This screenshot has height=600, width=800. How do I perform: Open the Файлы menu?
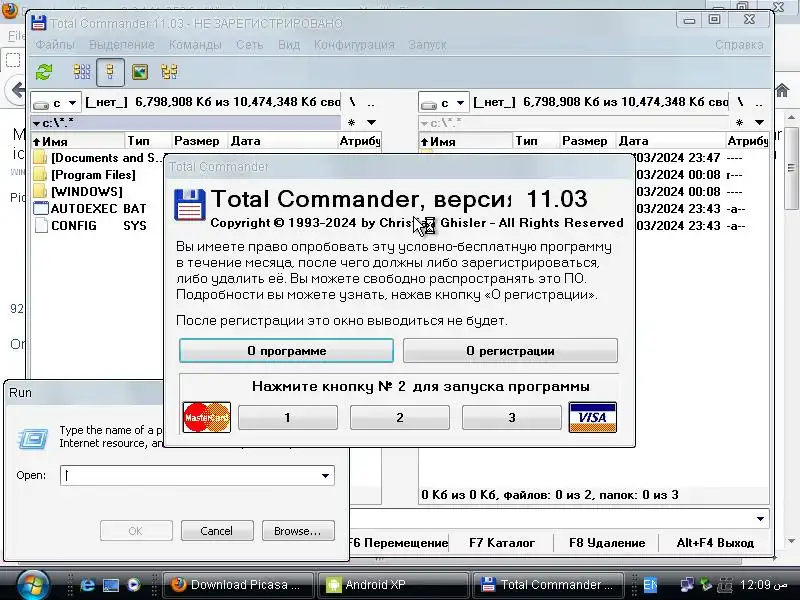55,45
